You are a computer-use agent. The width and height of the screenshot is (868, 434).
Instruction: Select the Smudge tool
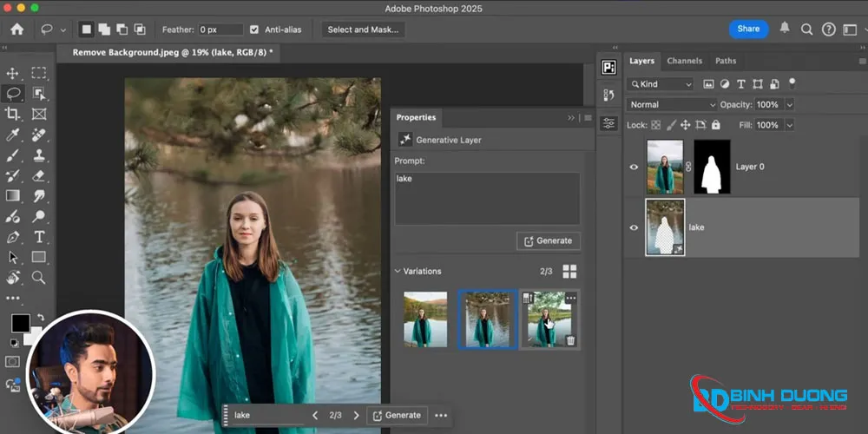(x=39, y=195)
